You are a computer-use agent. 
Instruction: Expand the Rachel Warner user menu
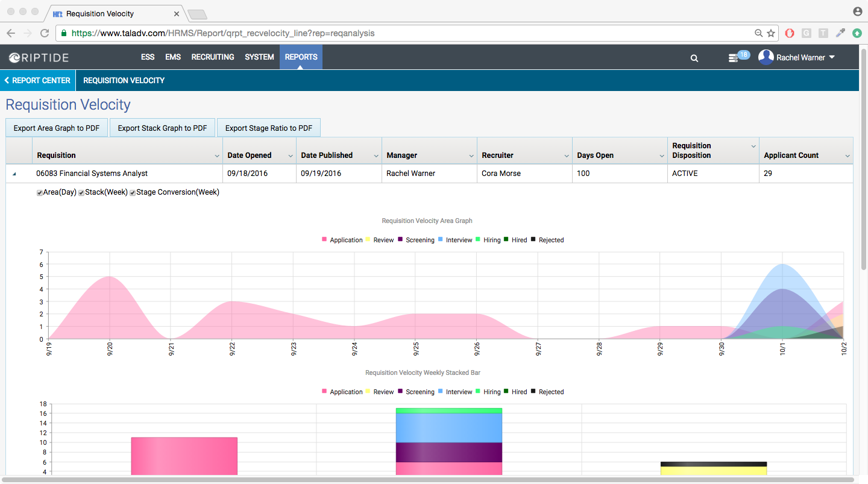tap(832, 57)
